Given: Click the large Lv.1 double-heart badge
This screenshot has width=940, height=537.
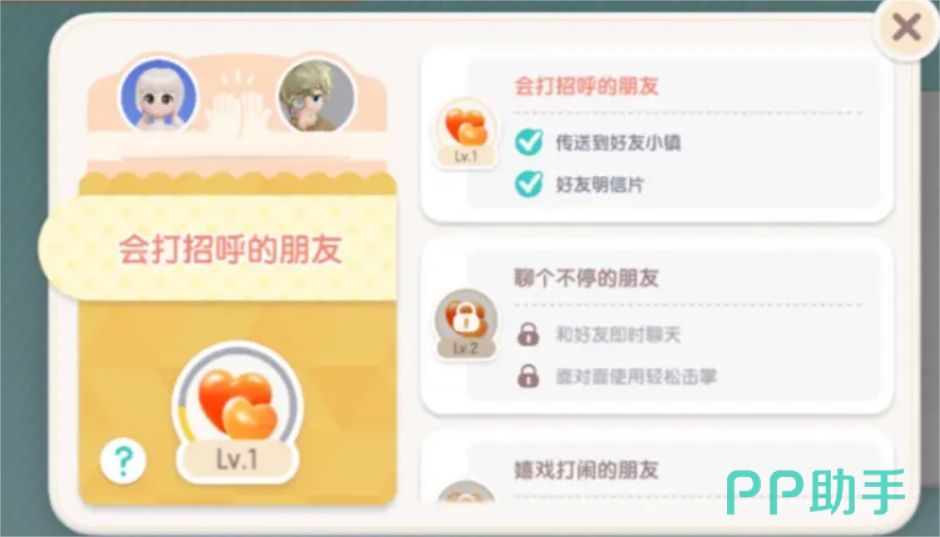Looking at the screenshot, I should pyautogui.click(x=237, y=412).
